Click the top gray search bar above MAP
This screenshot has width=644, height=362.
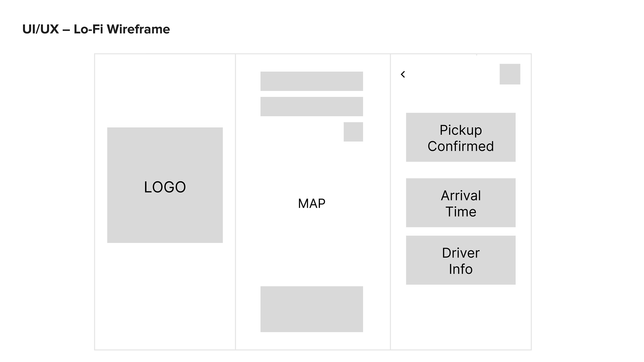[312, 81]
